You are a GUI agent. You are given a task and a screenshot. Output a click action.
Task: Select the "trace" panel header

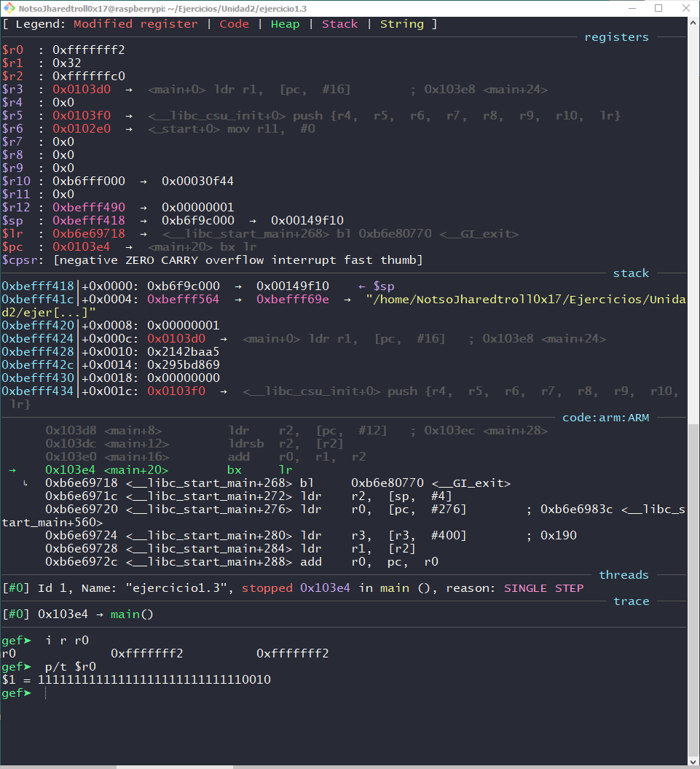[631, 601]
